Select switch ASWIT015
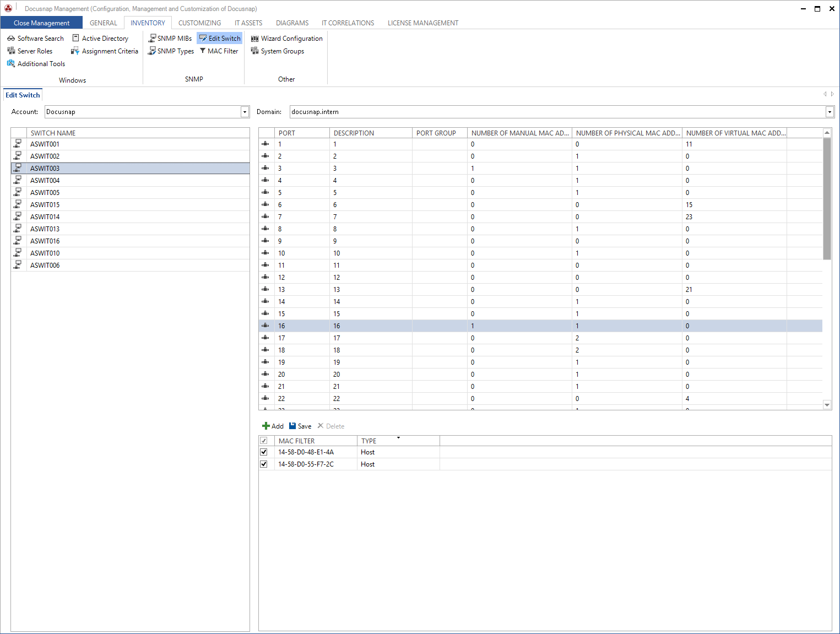Viewport: 840px width, 634px height. tap(130, 205)
